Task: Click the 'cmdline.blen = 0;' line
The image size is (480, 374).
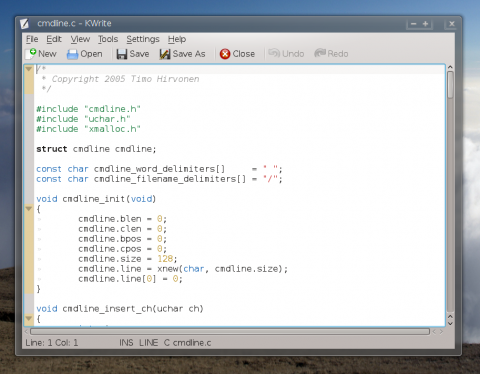Action: [122, 219]
